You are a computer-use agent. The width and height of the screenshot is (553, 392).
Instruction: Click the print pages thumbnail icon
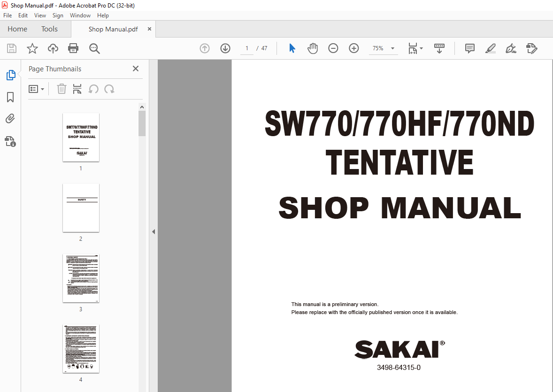tap(77, 89)
